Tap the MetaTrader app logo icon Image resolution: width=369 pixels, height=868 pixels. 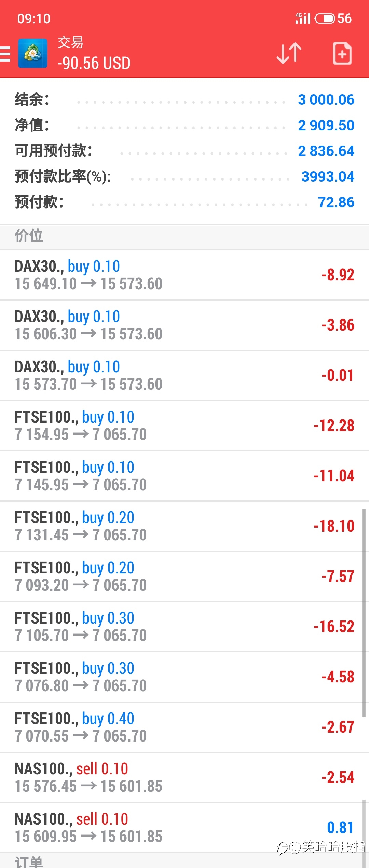[33, 53]
